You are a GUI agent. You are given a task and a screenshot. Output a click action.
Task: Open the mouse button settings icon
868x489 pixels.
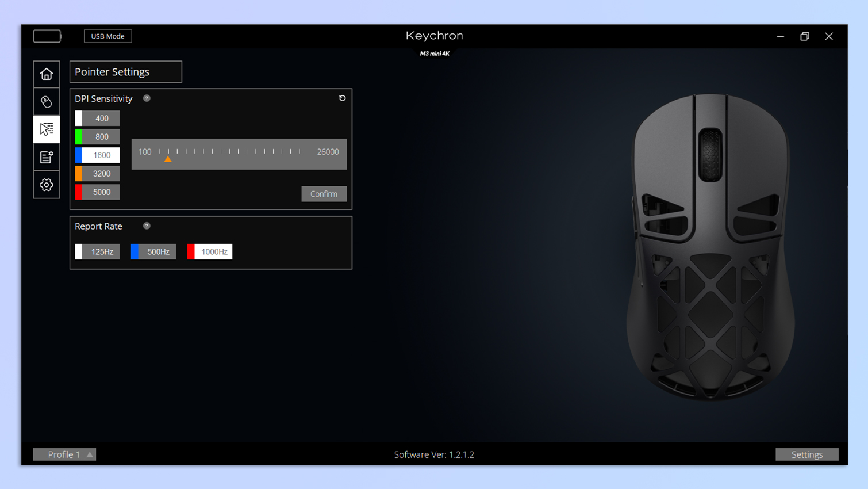(47, 102)
